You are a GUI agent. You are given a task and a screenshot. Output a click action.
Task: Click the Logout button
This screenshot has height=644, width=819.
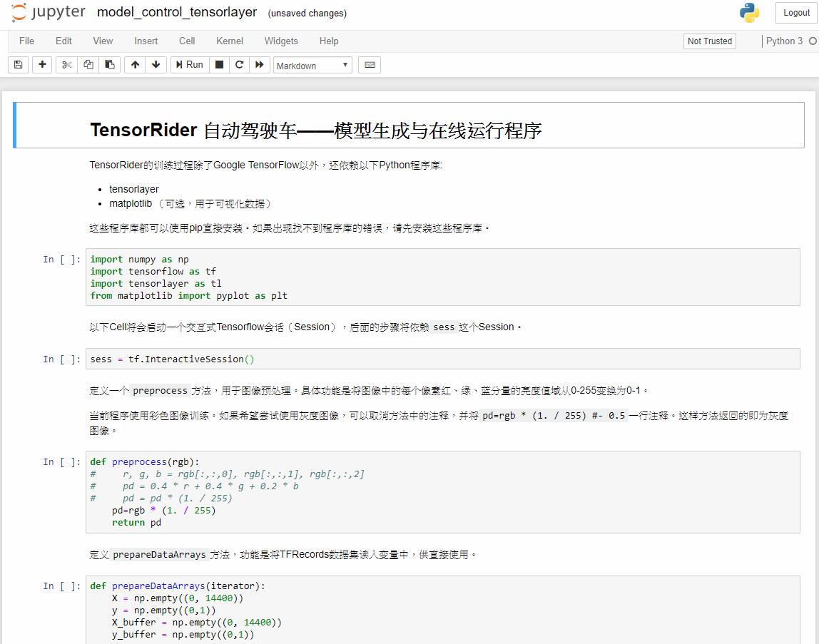(x=796, y=13)
